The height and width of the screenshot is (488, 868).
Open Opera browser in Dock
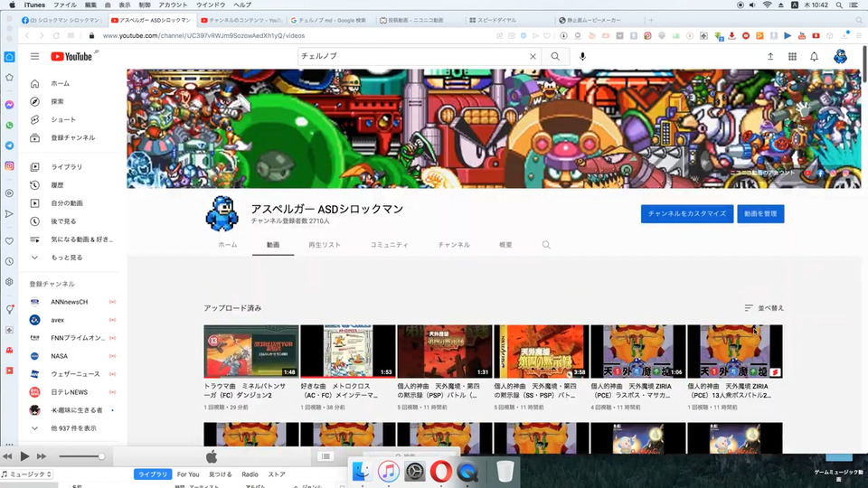[440, 472]
